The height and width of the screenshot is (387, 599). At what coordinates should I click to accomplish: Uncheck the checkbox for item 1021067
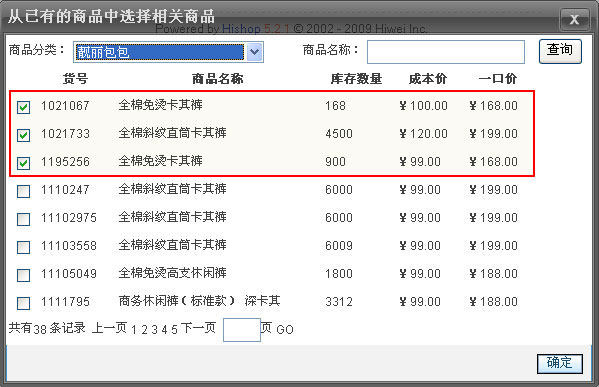23,107
